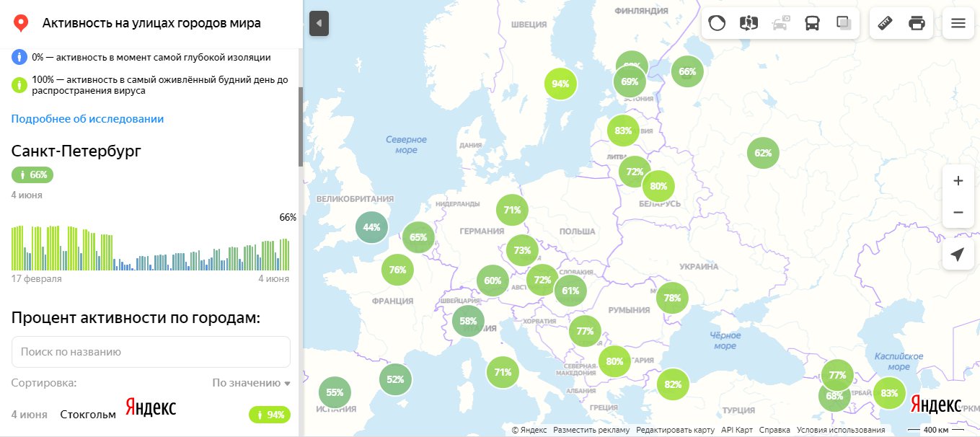The image size is (980, 437).
Task: Select the 78% marker near Украина
Action: click(x=672, y=298)
